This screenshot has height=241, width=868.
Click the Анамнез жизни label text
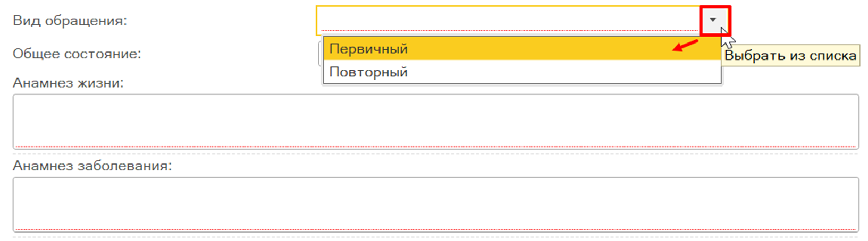click(x=68, y=83)
